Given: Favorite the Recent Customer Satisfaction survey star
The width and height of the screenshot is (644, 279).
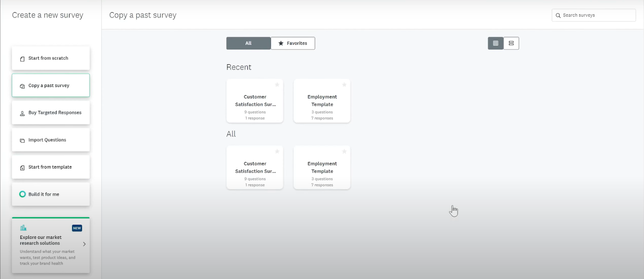Looking at the screenshot, I should [x=277, y=85].
